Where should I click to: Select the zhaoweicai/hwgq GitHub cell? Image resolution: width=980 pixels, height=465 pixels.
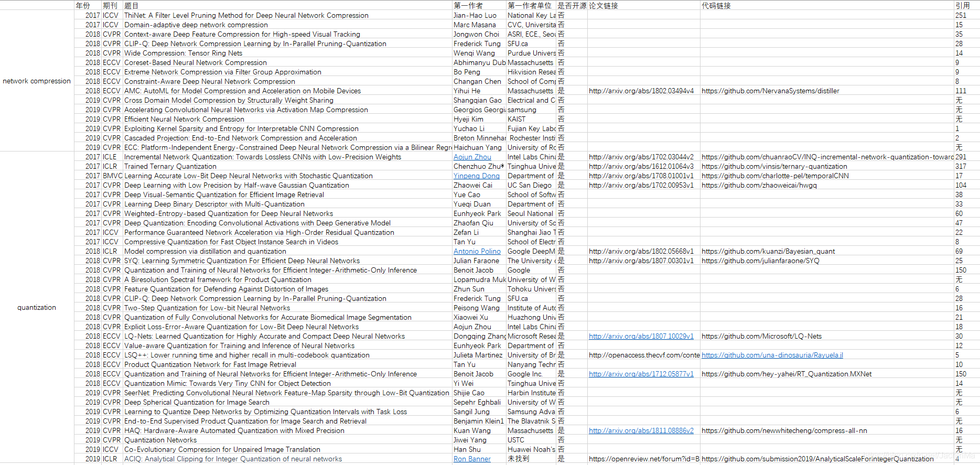pos(827,185)
